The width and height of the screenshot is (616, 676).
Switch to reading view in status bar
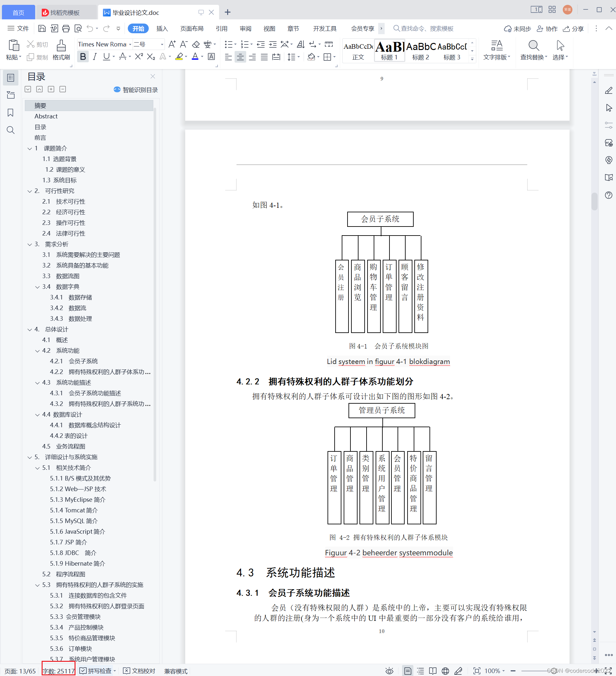(x=433, y=671)
